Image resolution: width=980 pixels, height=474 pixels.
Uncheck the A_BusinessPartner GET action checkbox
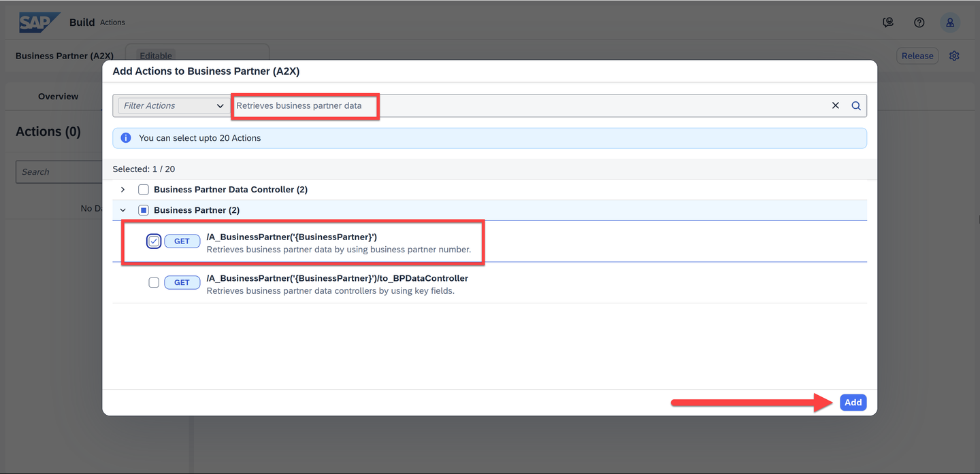(154, 241)
